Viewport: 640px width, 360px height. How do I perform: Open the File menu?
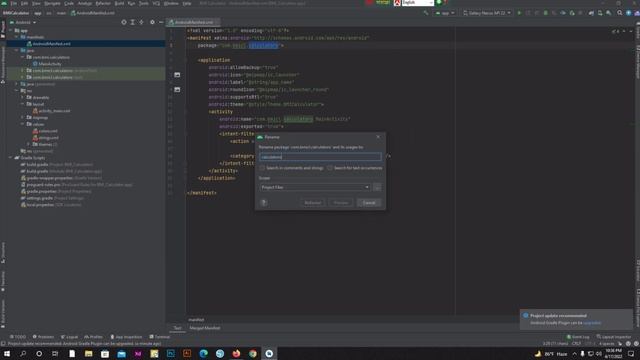click(x=14, y=3)
